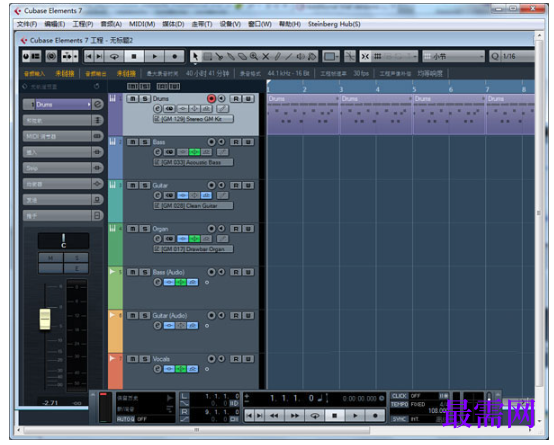Image resolution: width=554 pixels, height=445 pixels.
Task: Click Record in the top toolbar transport
Action: (175, 57)
